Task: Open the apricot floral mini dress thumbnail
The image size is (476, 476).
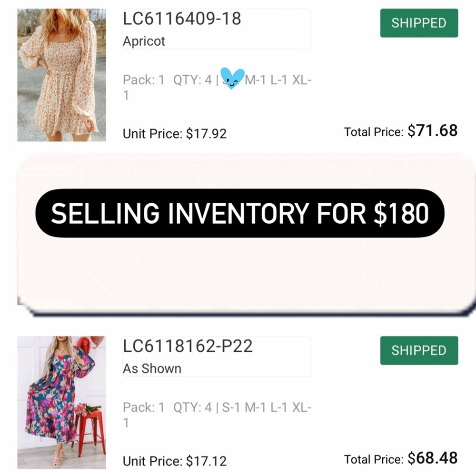Action: (61, 75)
